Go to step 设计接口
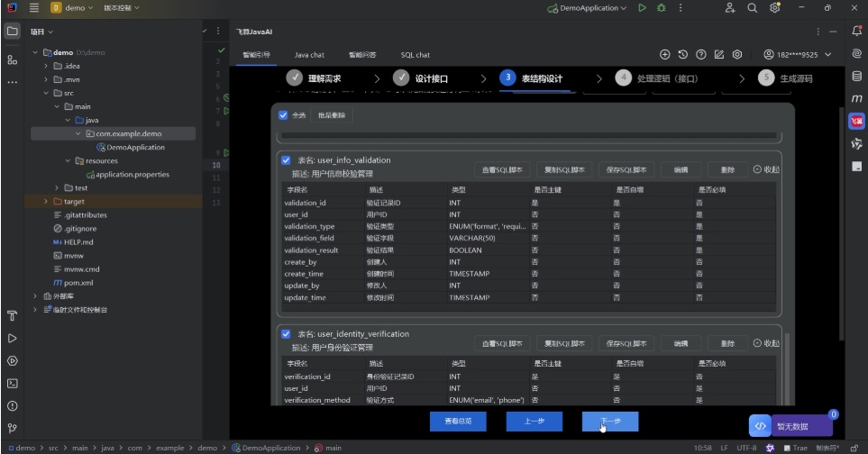Screen dimensions: 868x454 (x=421, y=78)
